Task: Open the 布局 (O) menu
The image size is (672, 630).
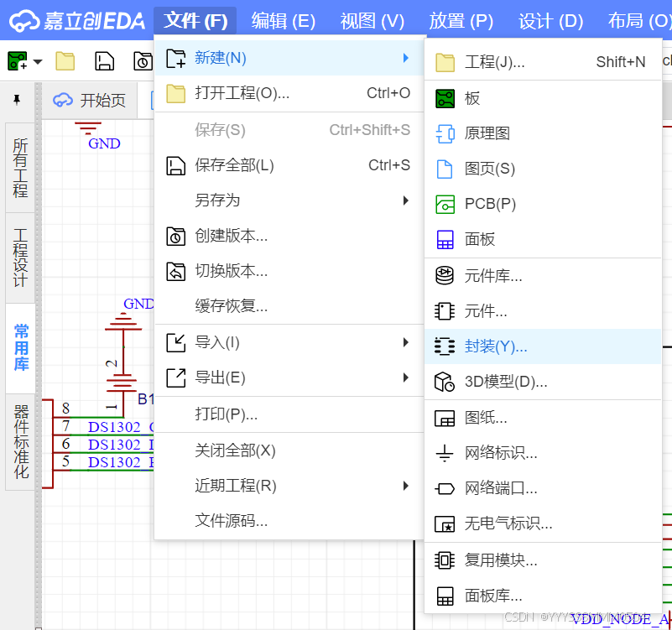Action: pyautogui.click(x=638, y=21)
